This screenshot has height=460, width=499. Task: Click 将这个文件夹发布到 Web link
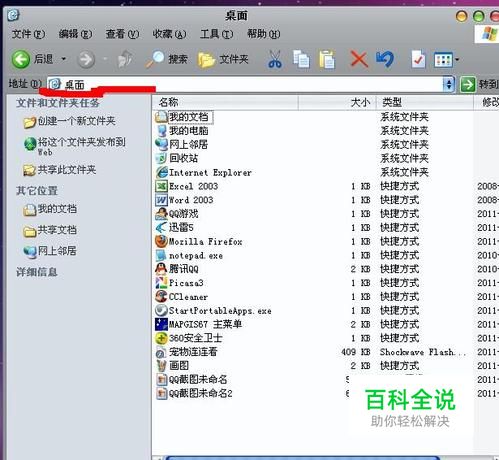[75, 146]
